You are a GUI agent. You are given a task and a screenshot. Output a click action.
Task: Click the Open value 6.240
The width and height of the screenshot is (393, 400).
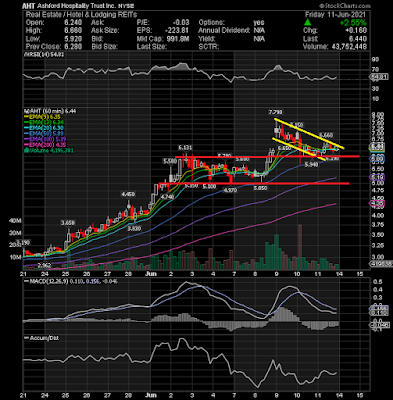pyautogui.click(x=73, y=22)
